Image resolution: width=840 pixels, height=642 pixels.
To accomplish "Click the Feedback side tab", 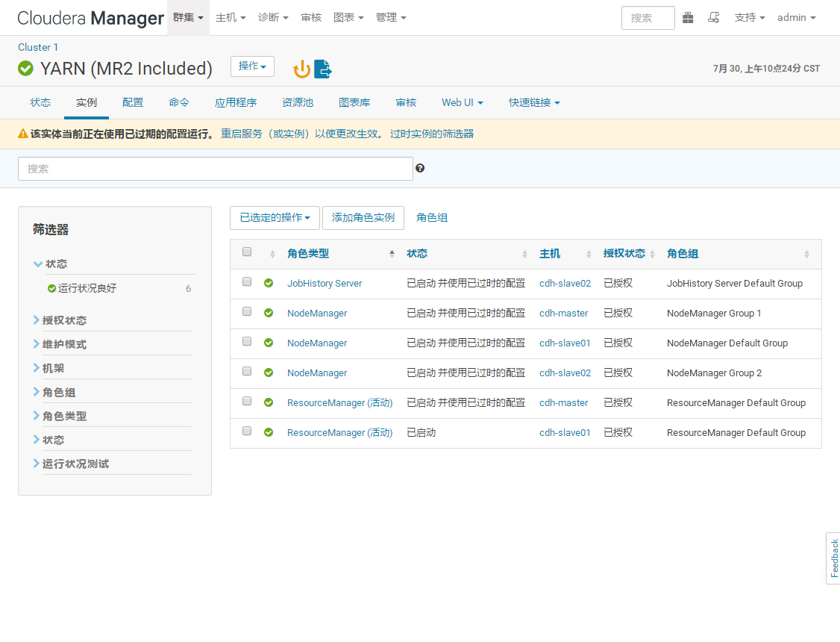I will tap(833, 558).
